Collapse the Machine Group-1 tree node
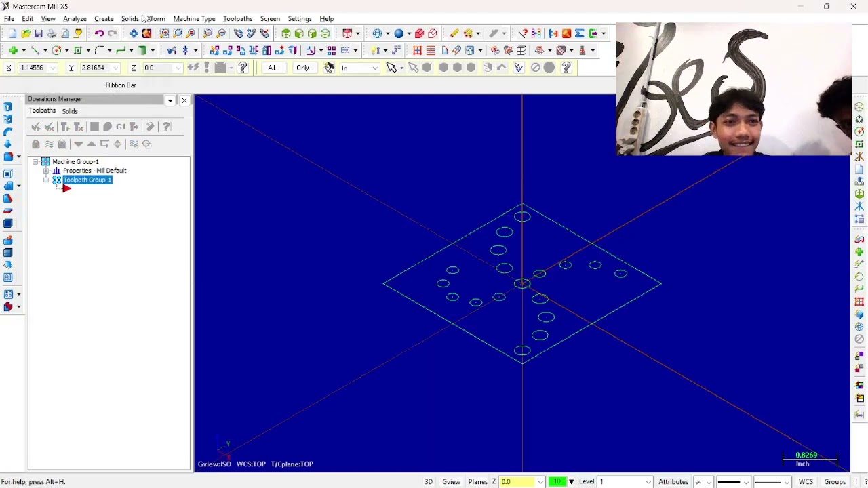This screenshot has height=488, width=868. tap(35, 161)
